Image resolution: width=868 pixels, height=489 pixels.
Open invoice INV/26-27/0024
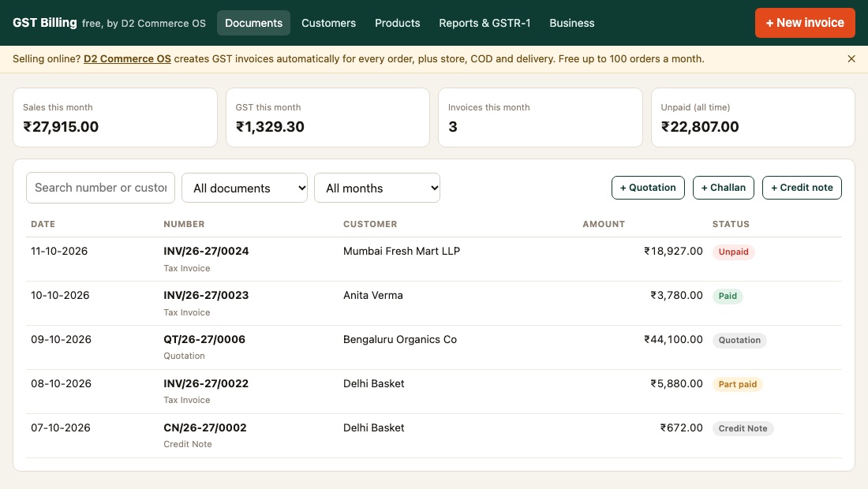tap(206, 251)
